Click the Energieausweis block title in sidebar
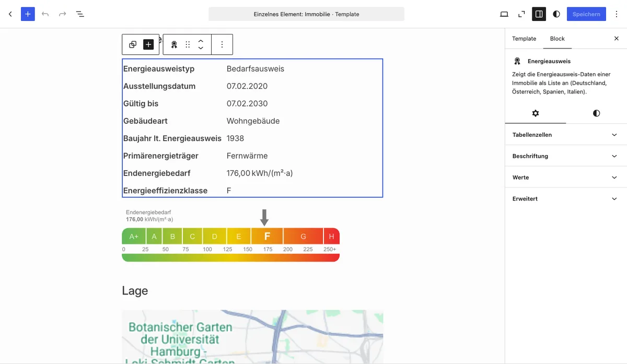The image size is (627, 364). (549, 61)
